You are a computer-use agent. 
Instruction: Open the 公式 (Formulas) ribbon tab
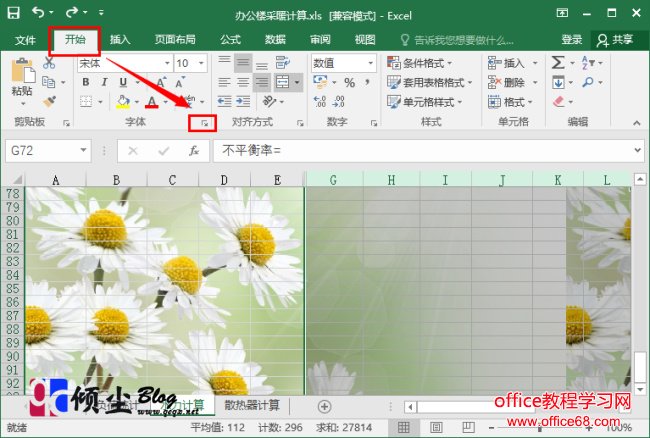[230, 40]
